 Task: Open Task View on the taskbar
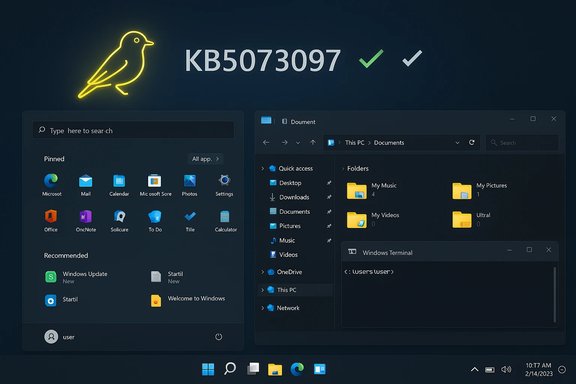[x=253, y=369]
